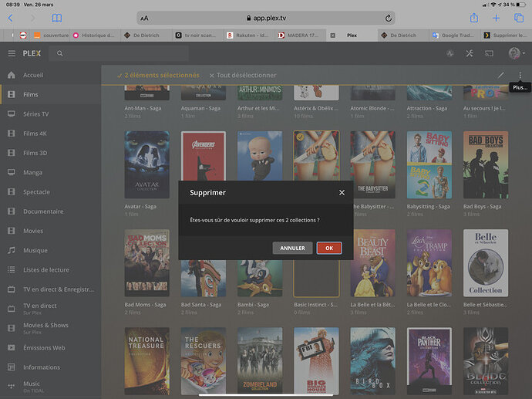
Task: Open Belle et Sébastien collection poster
Action: (486, 263)
